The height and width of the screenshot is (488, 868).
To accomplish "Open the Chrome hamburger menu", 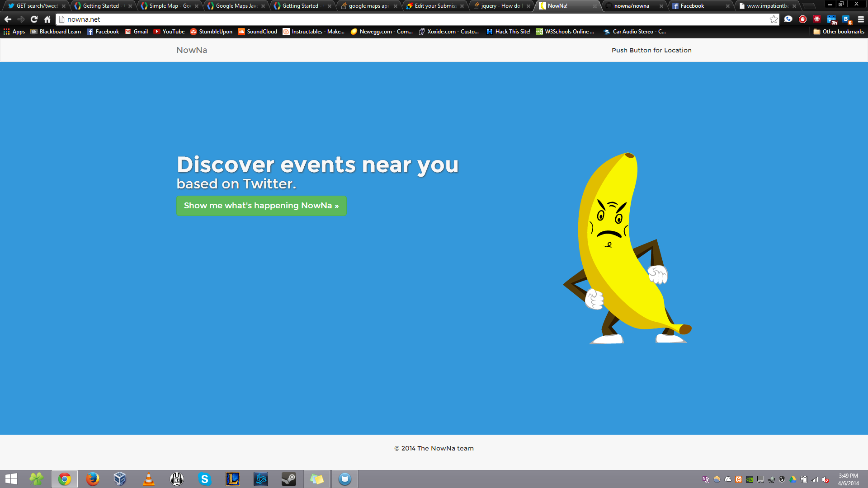I will point(861,19).
